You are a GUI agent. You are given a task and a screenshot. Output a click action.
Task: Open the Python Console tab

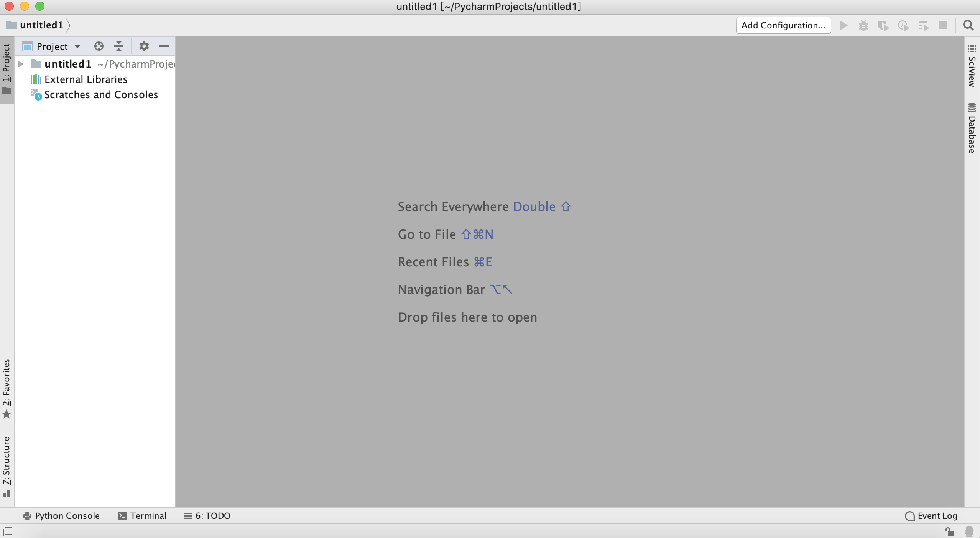coord(61,516)
